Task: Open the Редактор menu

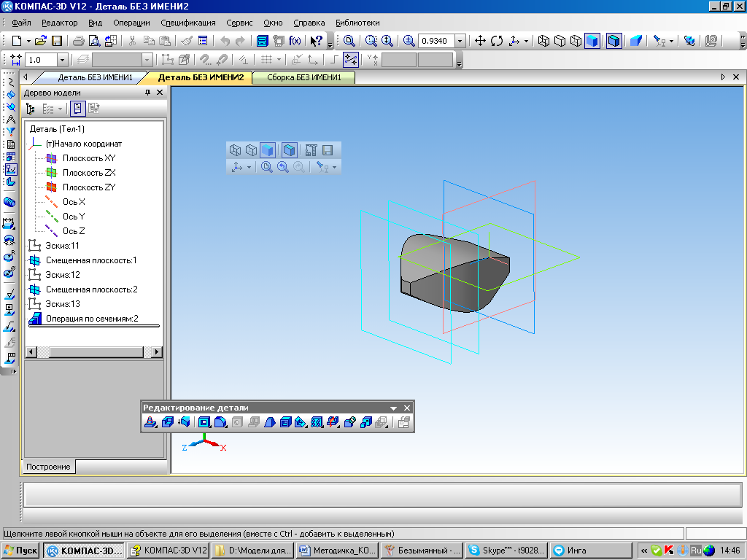Action: [x=59, y=23]
